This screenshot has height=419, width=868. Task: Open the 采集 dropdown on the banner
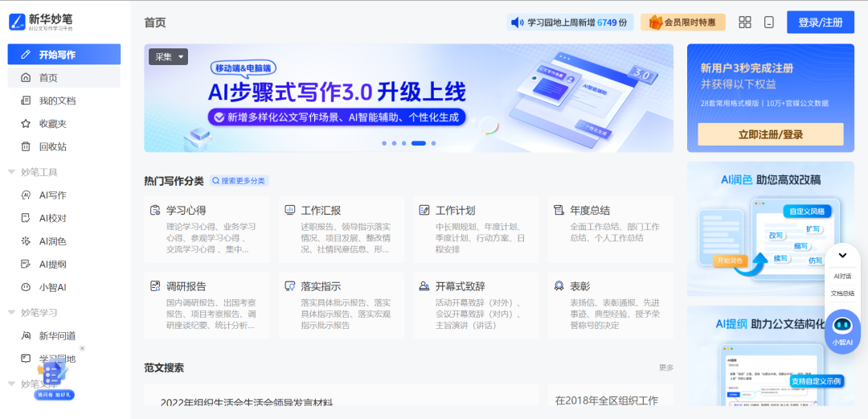click(x=168, y=56)
